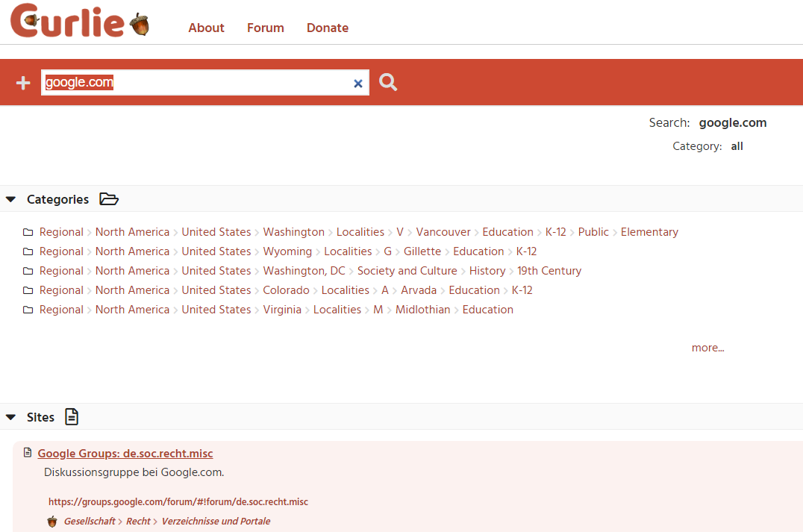Clear the search field with the X icon
This screenshot has height=532, width=803.
[x=358, y=84]
